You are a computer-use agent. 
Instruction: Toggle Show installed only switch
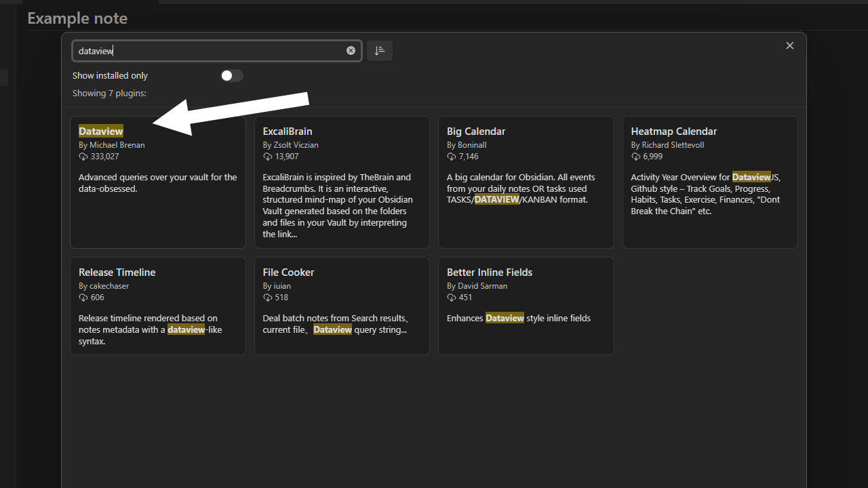[x=232, y=76]
